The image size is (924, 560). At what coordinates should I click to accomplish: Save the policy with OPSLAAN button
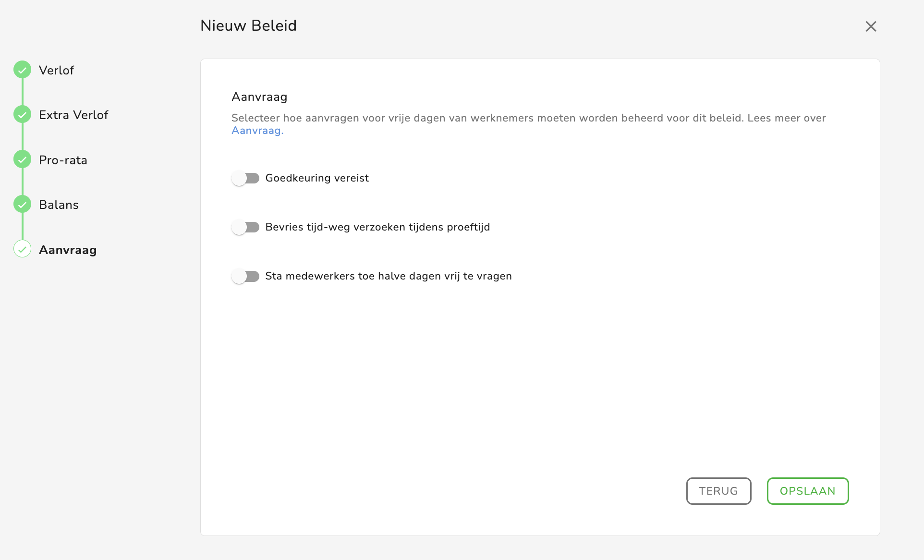click(807, 491)
